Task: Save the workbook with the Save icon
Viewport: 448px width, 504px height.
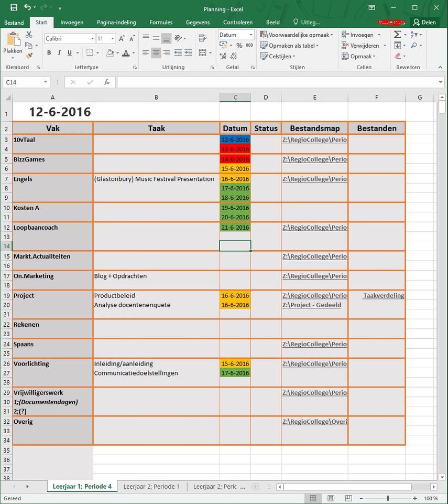Action: (14, 8)
